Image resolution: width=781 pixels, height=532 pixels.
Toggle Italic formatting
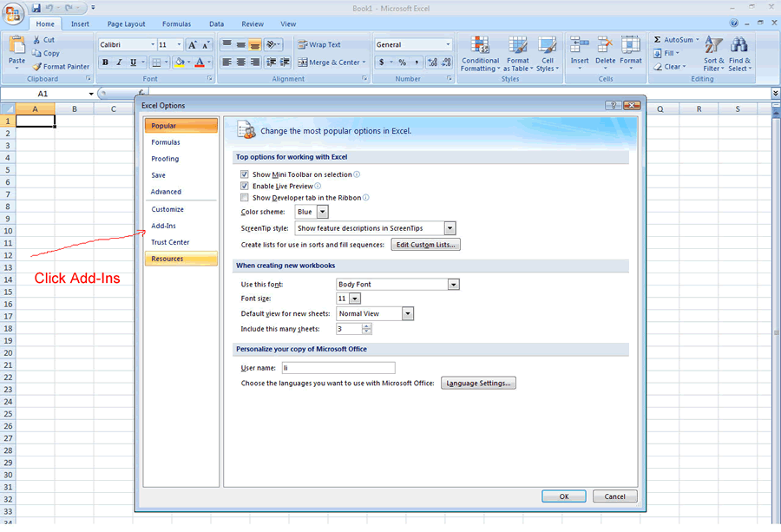[119, 62]
